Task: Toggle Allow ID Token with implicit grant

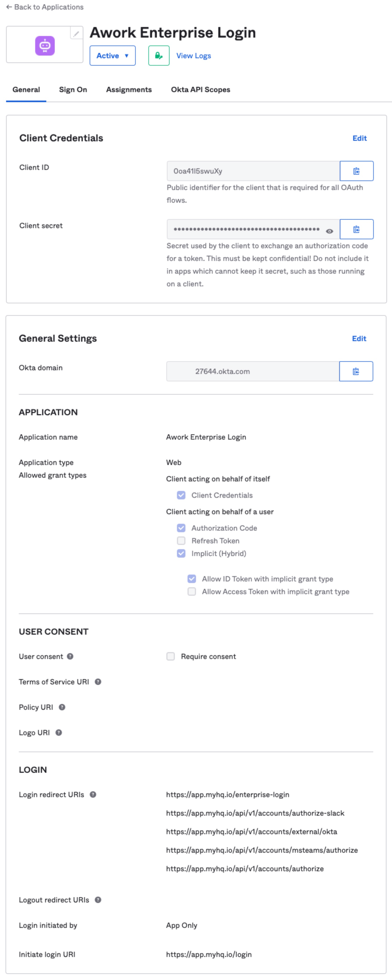Action: (192, 579)
